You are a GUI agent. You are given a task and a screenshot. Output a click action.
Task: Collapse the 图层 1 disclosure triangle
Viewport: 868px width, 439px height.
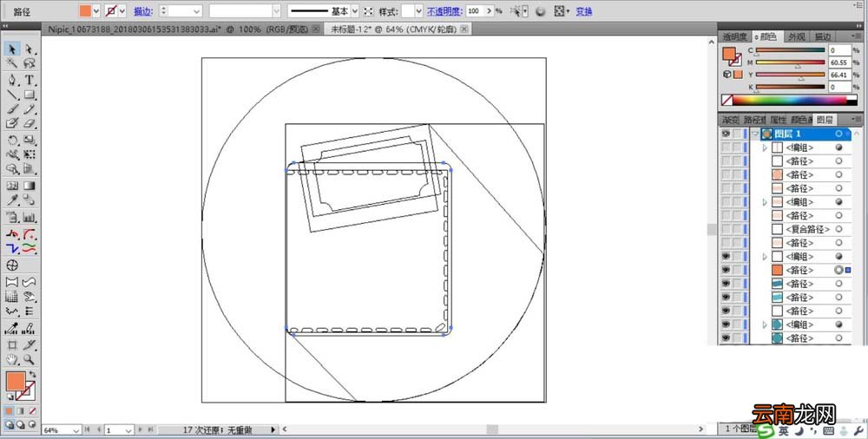tap(755, 134)
